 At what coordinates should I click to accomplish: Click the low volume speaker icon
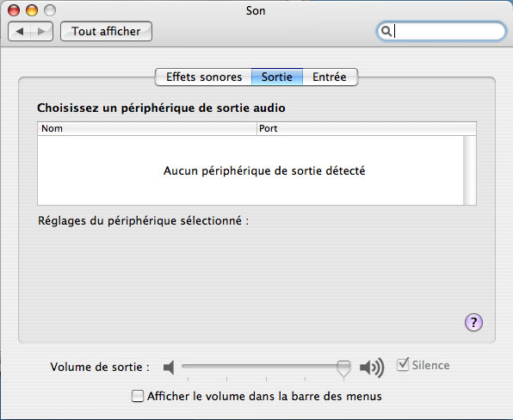[169, 367]
